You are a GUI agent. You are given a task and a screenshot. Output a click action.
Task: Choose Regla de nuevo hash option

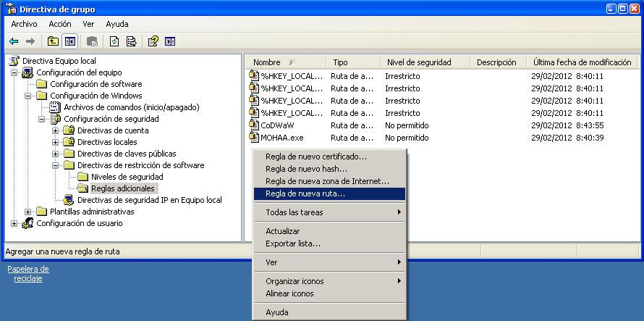coord(329,169)
